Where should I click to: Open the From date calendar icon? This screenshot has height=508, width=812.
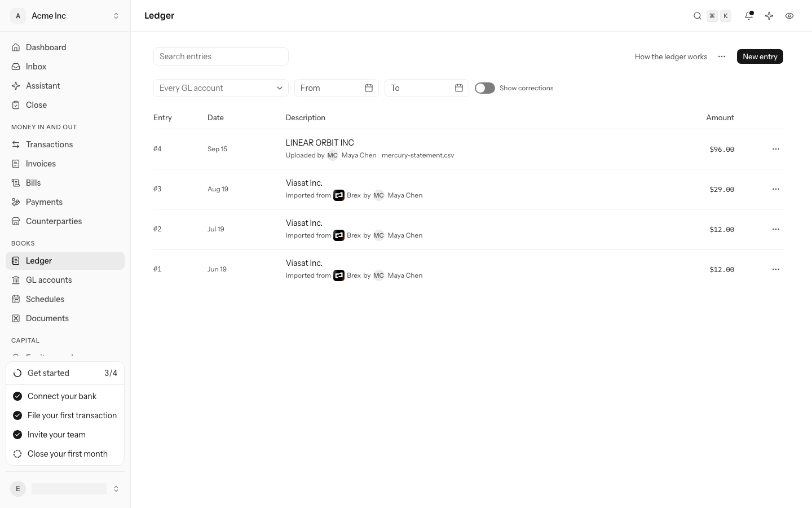click(369, 88)
